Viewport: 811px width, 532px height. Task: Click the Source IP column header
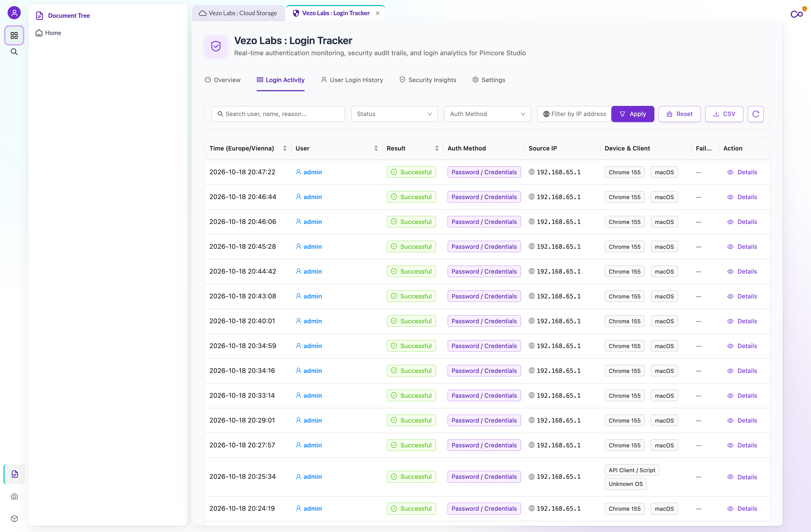(543, 148)
